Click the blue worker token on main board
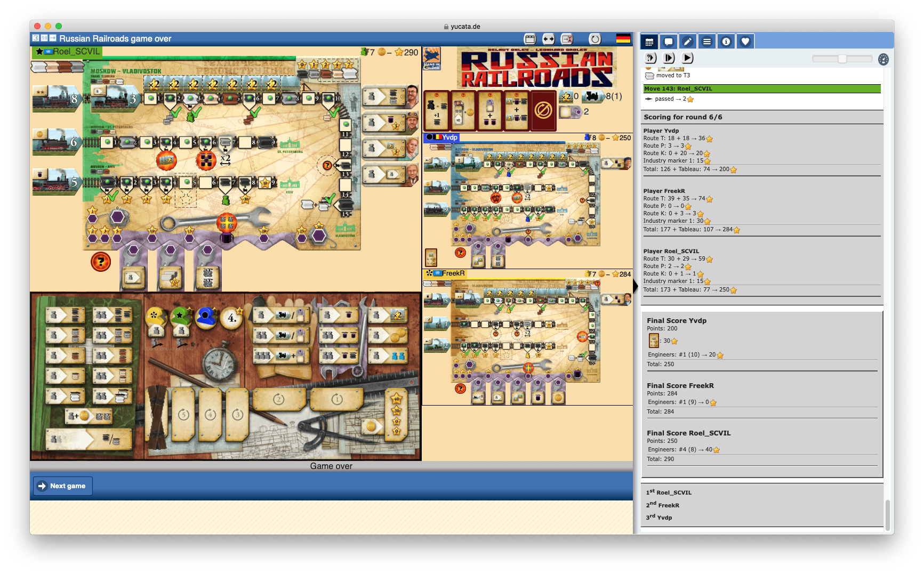Screen dimensions: 924x574 coord(206,317)
